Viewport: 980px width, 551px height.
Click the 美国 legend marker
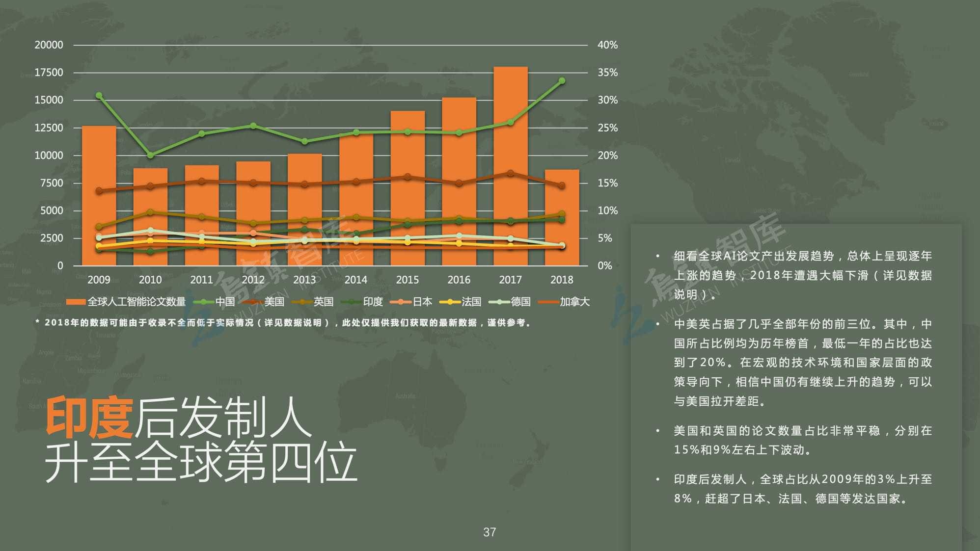253,302
